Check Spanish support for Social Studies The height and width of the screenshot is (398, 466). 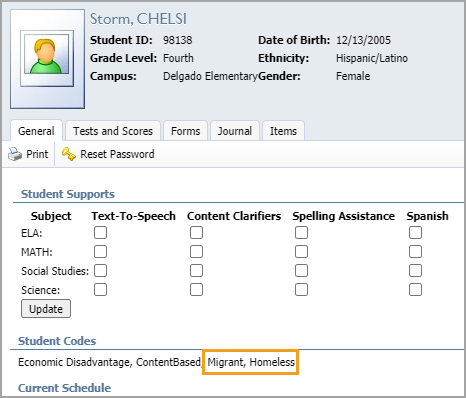coord(415,271)
